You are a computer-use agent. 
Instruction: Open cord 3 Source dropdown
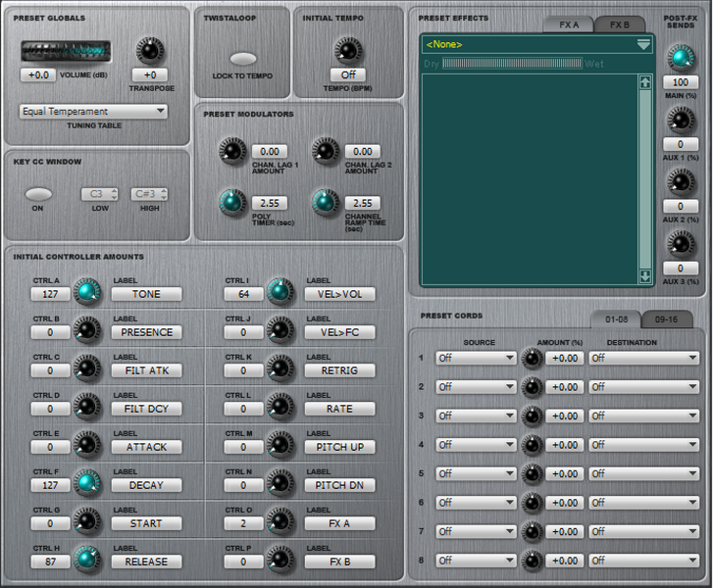click(x=476, y=416)
